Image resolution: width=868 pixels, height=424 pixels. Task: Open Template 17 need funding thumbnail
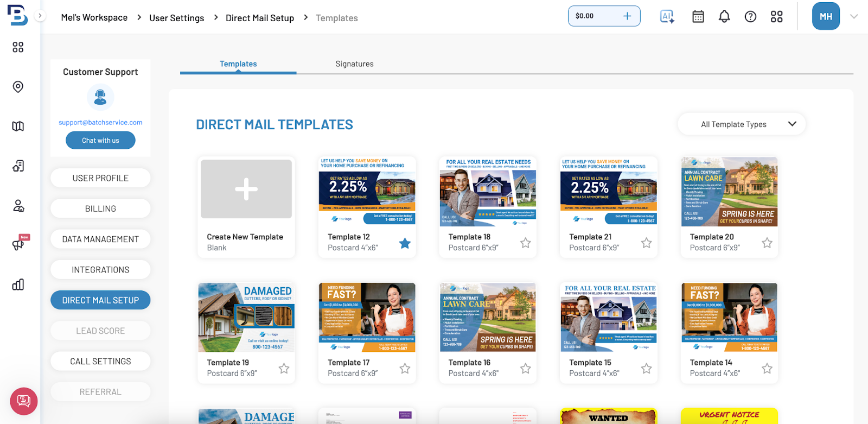(367, 317)
